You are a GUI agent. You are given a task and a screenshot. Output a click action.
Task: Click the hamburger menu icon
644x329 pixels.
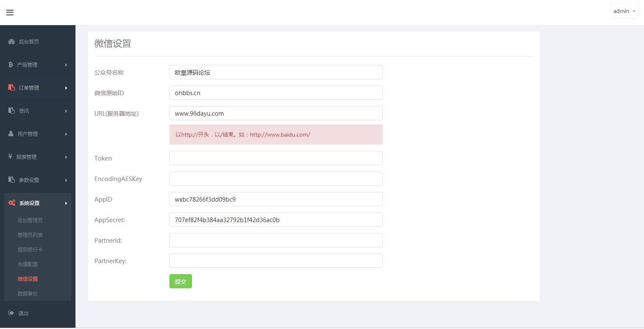click(10, 13)
